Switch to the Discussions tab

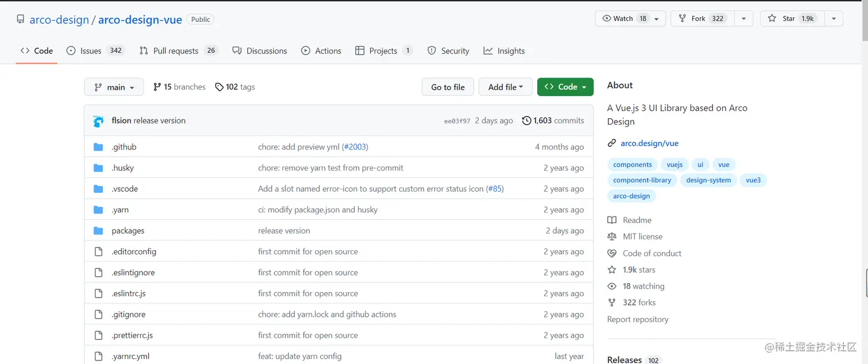coord(259,51)
